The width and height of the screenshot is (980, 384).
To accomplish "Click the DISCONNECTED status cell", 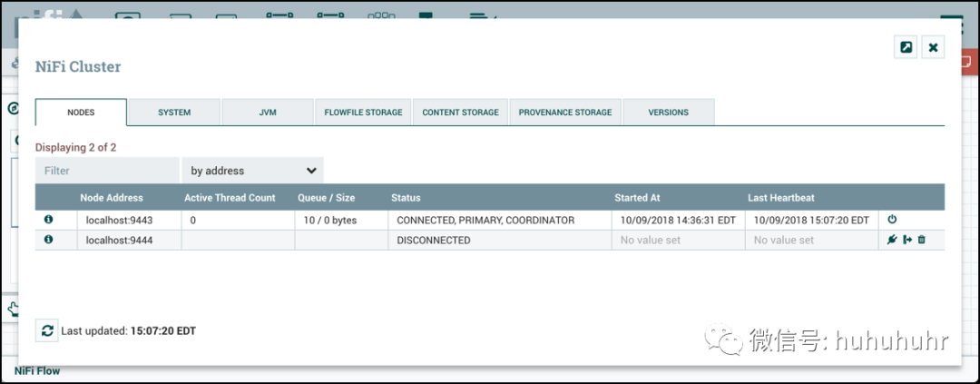I will pyautogui.click(x=499, y=241).
